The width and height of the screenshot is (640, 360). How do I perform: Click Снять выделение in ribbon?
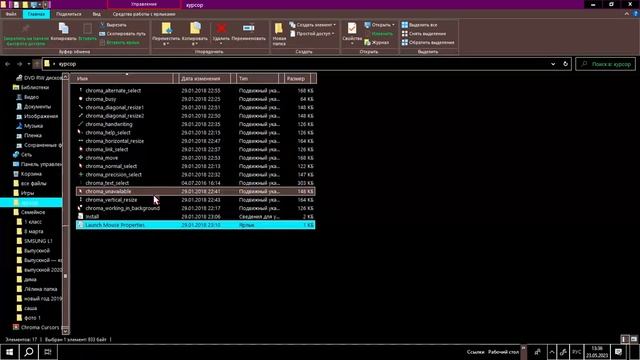coord(424,33)
